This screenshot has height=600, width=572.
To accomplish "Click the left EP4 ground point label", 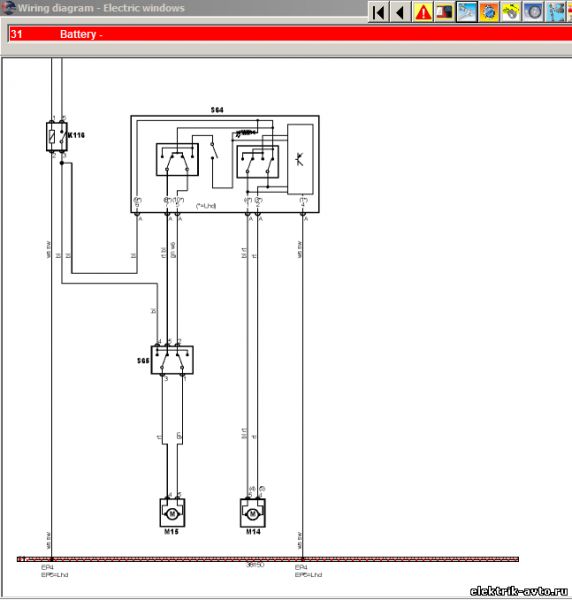I will pos(47,567).
